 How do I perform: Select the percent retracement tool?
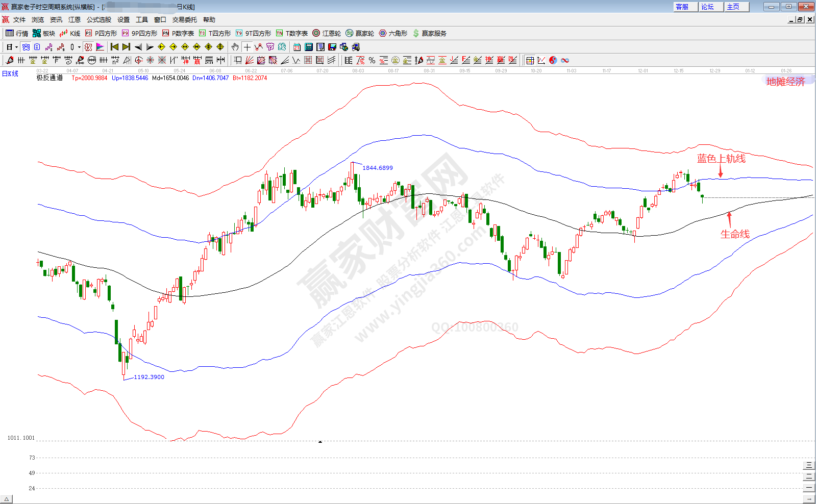coord(372,60)
